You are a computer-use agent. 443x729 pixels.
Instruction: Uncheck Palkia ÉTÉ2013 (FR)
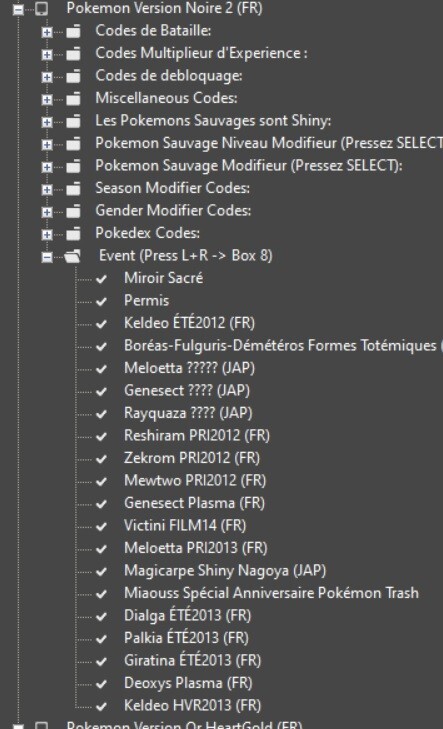(101, 639)
